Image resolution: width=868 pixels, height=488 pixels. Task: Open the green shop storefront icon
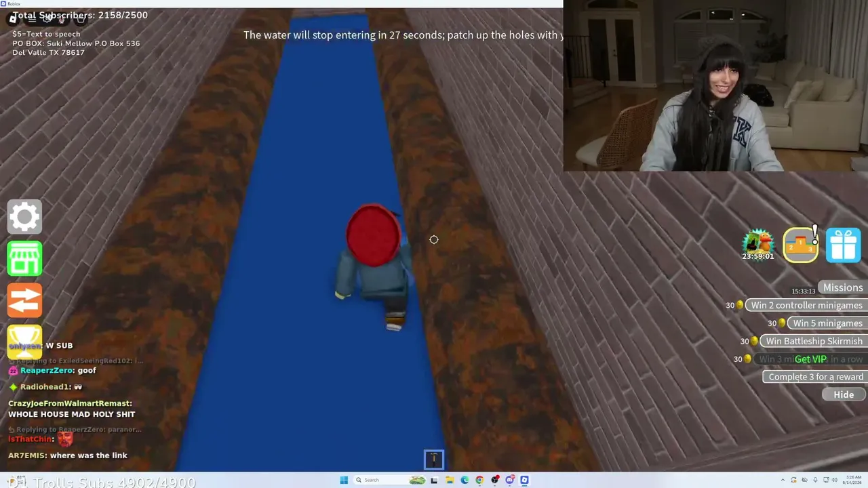pyautogui.click(x=24, y=258)
